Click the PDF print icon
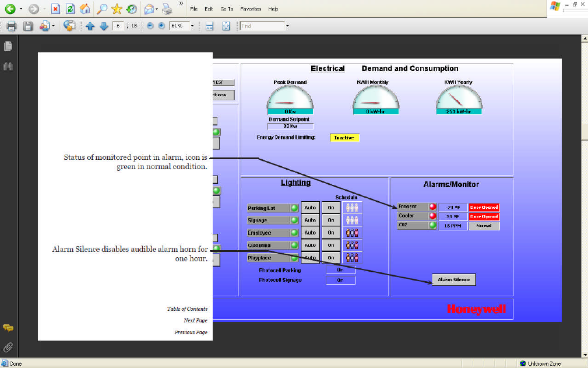Image resolution: width=588 pixels, height=368 pixels. point(11,26)
